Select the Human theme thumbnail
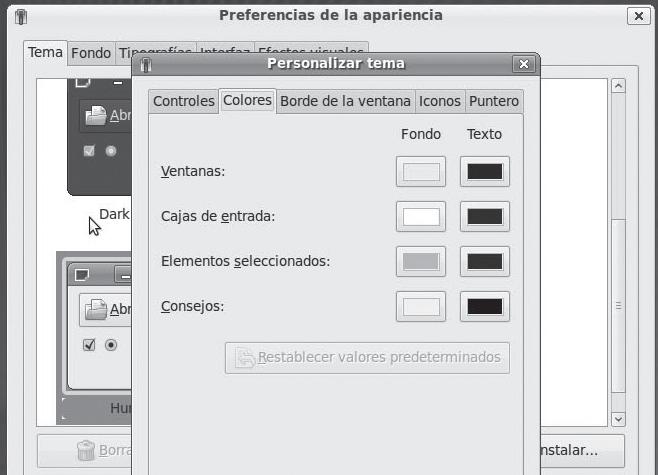Image resolution: width=658 pixels, height=475 pixels. (94, 338)
